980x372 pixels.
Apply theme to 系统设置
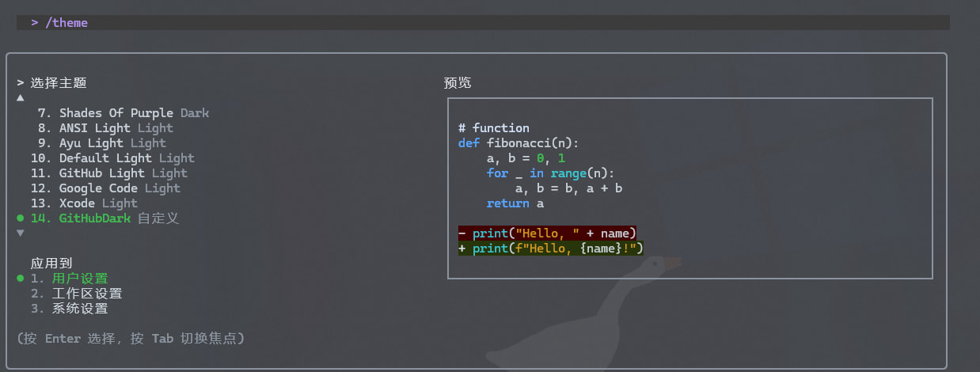coord(80,309)
